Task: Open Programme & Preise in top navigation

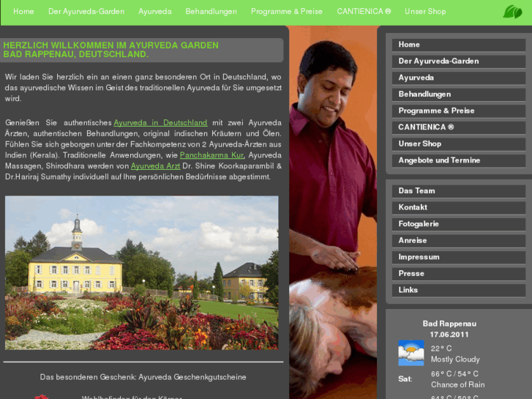Action: [x=287, y=11]
